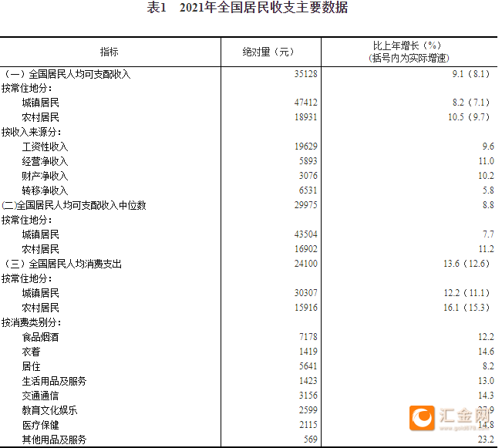
Task: Select row label 衣着
Action: tap(31, 352)
